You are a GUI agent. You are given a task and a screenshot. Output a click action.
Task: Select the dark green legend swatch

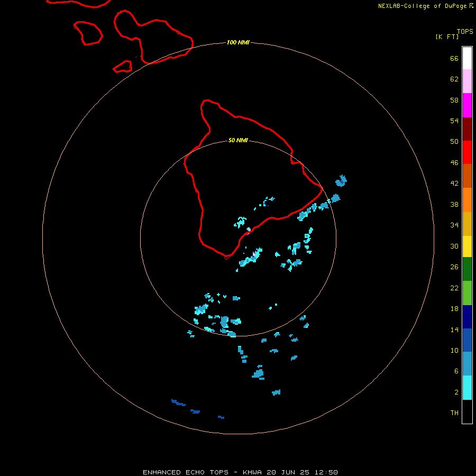click(467, 269)
